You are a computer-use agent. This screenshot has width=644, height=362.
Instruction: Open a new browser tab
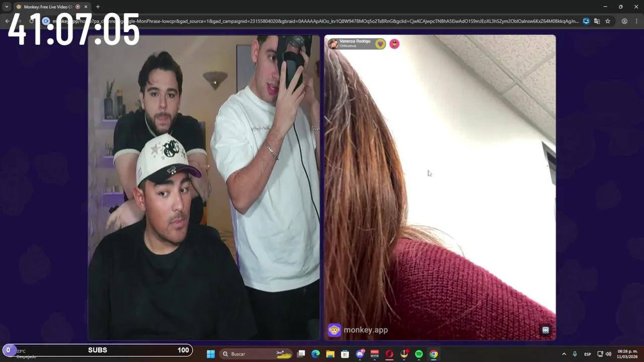click(x=98, y=7)
